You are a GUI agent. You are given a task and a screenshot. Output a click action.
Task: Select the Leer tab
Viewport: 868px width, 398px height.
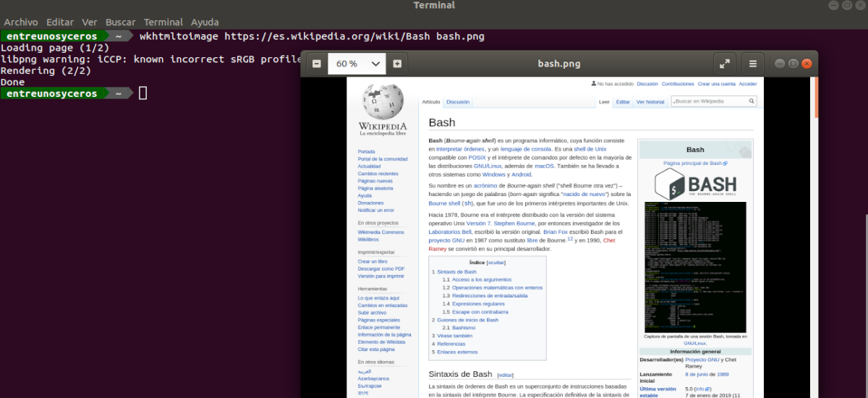pyautogui.click(x=605, y=102)
